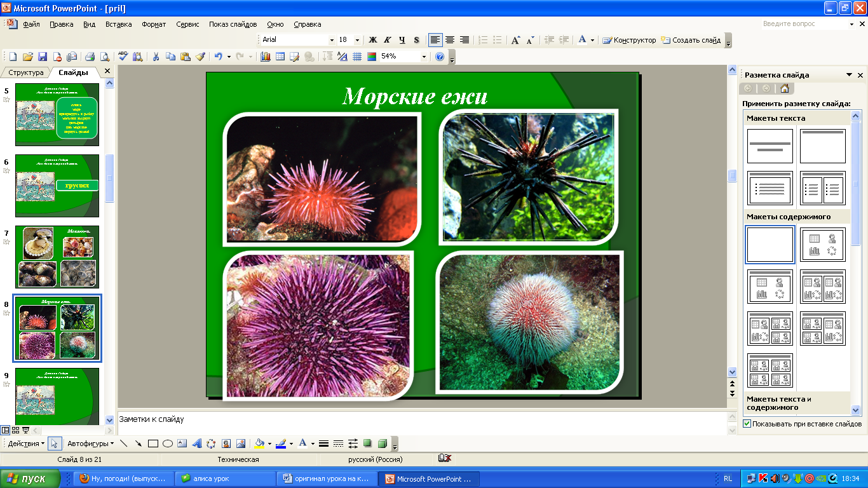
Task: Insert a Text Box from drawing toolbar
Action: [182, 444]
